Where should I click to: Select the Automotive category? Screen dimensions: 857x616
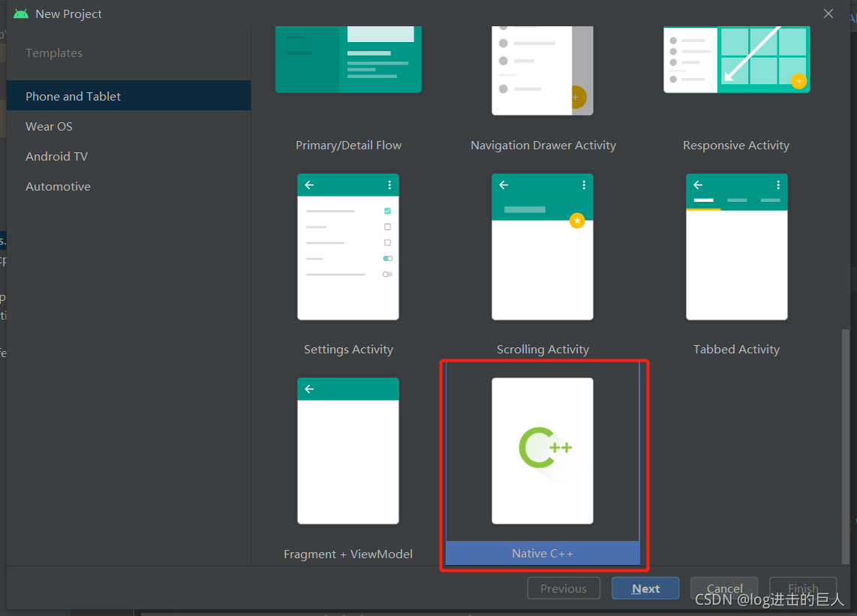pos(58,186)
